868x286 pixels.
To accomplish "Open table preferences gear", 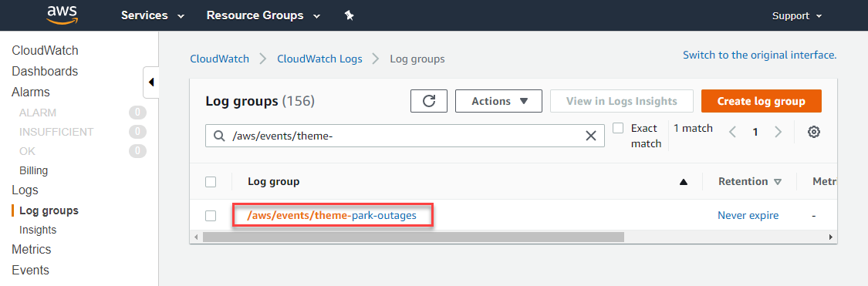I will coord(813,133).
